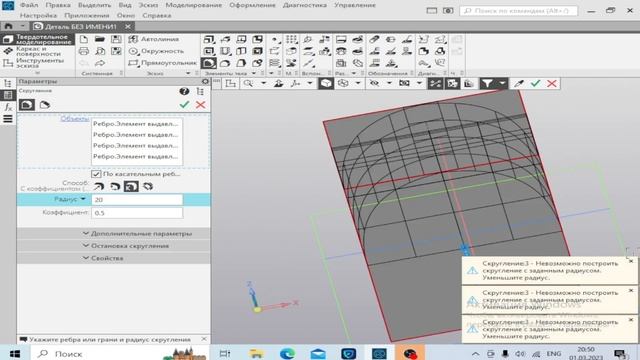
Task: Open the variables fx icon in left sidebar
Action: click(8, 107)
